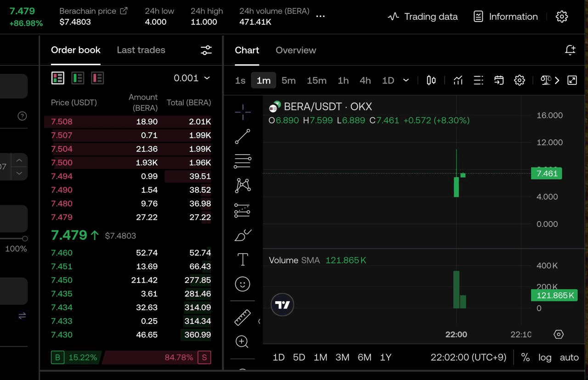This screenshot has height=380, width=588.
Task: Click the 100% slider endpoint handle
Action: click(25, 239)
